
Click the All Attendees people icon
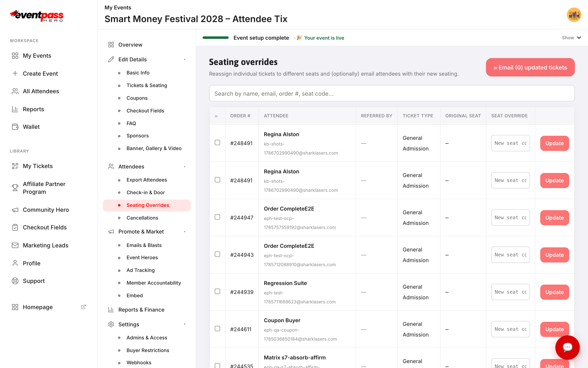tap(15, 91)
